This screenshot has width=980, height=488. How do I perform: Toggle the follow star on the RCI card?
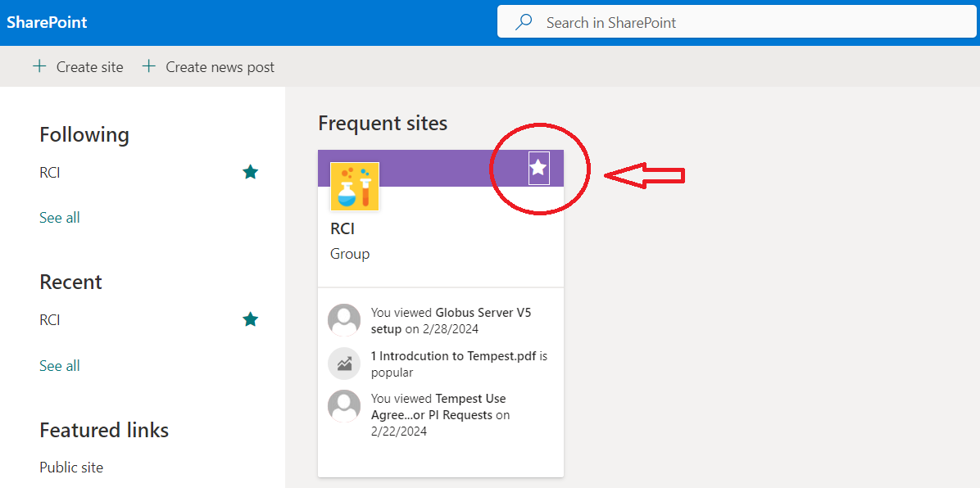point(538,168)
